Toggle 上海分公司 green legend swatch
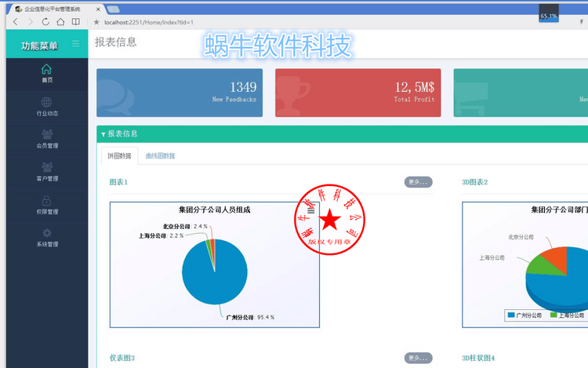This screenshot has height=368, width=588. pyautogui.click(x=554, y=315)
